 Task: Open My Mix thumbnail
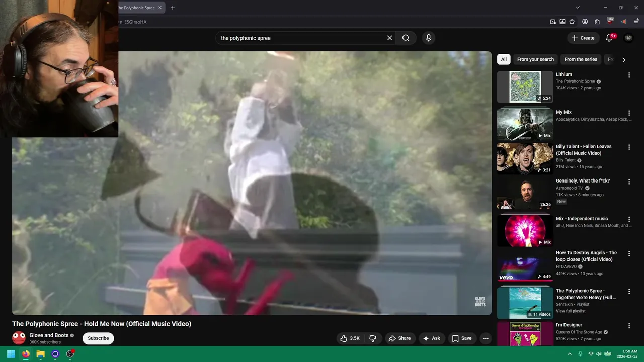(x=525, y=125)
